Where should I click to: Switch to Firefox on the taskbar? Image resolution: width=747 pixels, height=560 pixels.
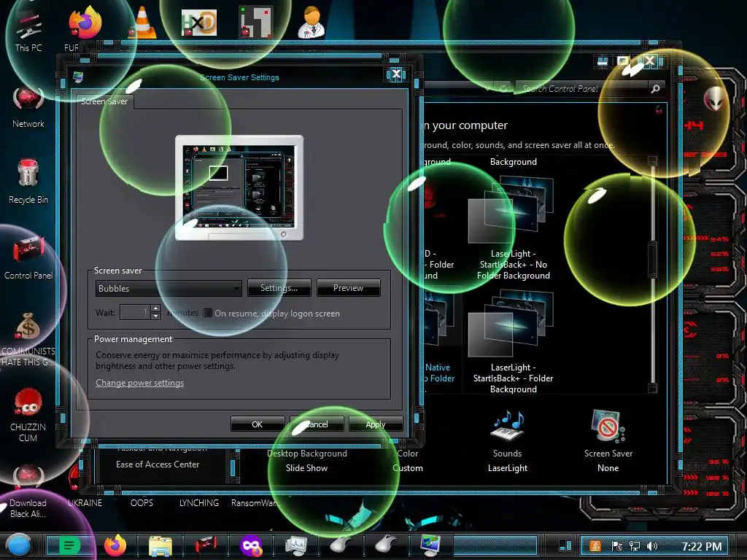(x=115, y=545)
